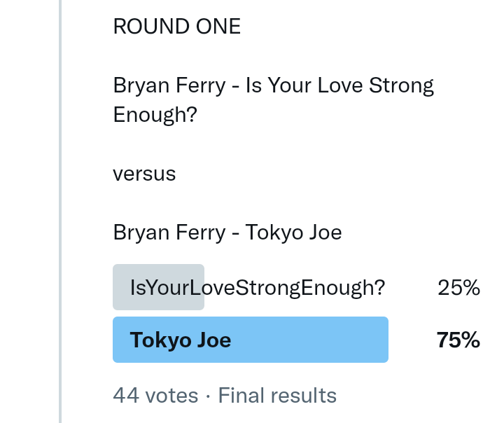
Task: Click the word "Strong" in the tweet text
Action: pos(402,86)
